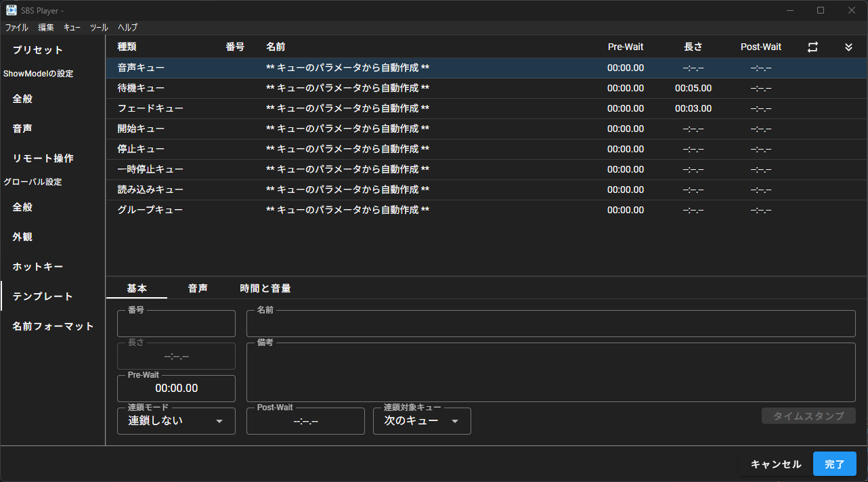The width and height of the screenshot is (868, 482).
Task: Open the ヘルプ menu
Action: [x=125, y=27]
